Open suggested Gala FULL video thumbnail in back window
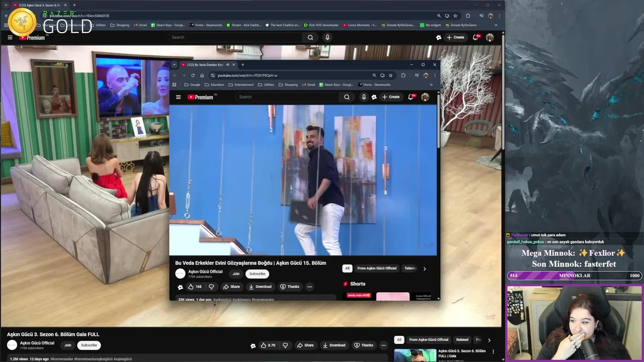 pyautogui.click(x=415, y=355)
